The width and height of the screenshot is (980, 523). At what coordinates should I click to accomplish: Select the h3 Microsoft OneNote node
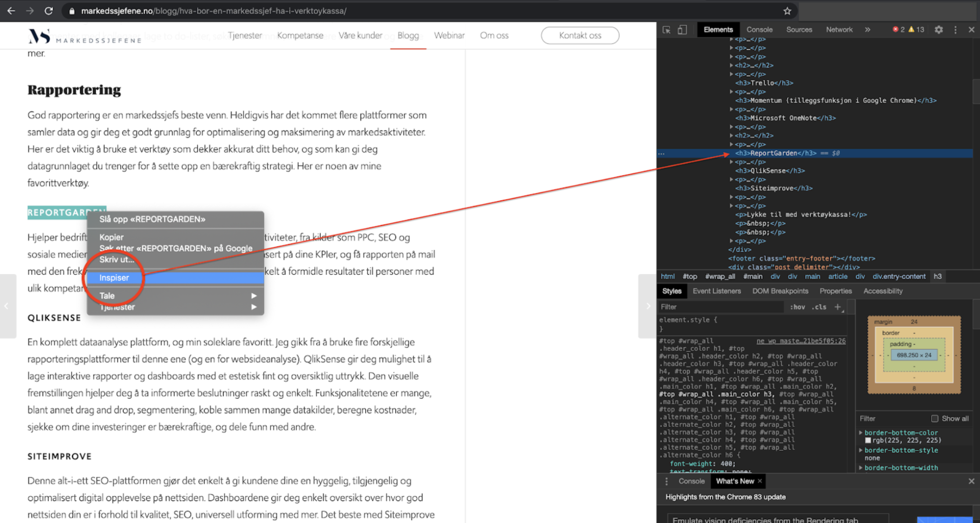coord(786,118)
